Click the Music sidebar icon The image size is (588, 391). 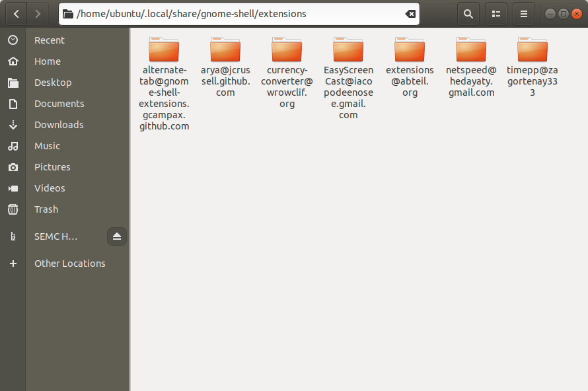(x=13, y=145)
